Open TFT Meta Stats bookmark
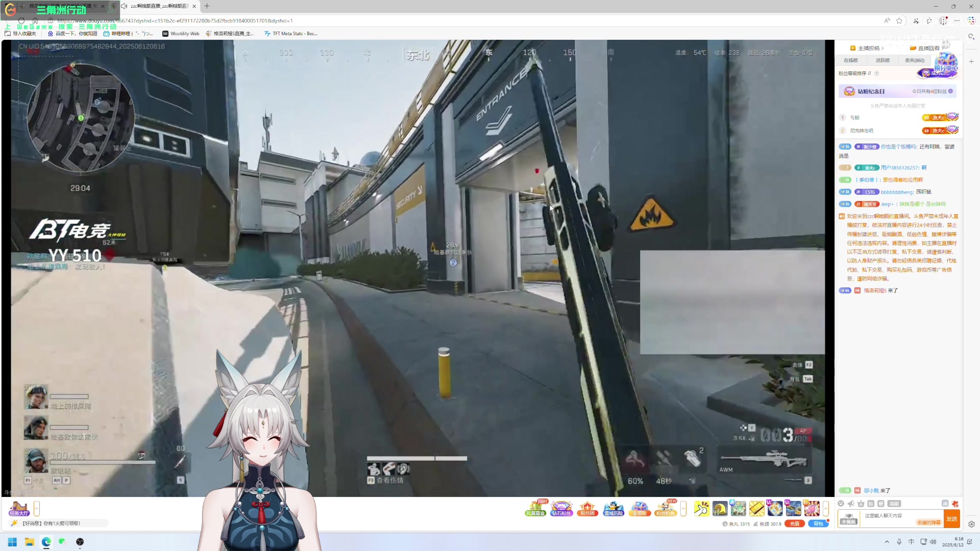Image resolution: width=980 pixels, height=551 pixels. [x=291, y=34]
